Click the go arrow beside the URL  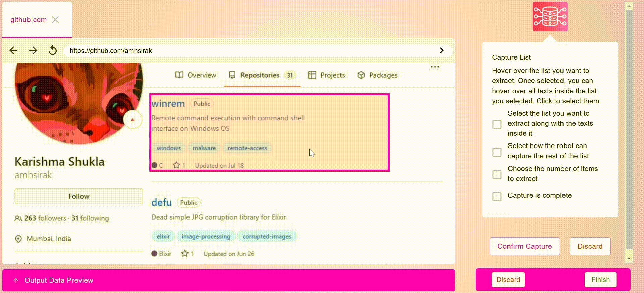point(442,50)
